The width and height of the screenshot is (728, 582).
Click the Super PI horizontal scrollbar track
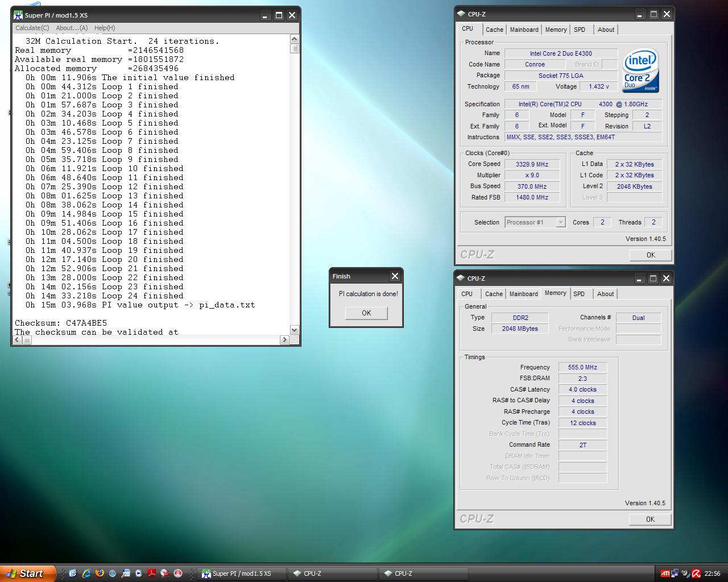pyautogui.click(x=154, y=340)
